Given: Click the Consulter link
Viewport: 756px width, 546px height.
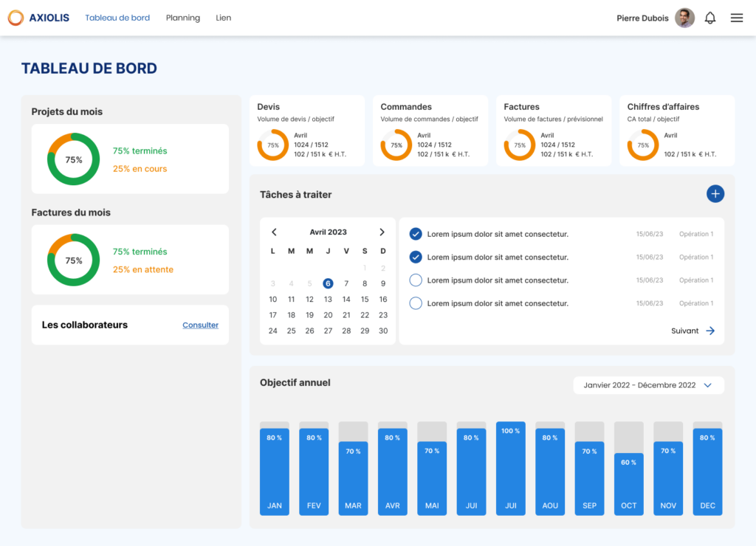Looking at the screenshot, I should point(201,325).
